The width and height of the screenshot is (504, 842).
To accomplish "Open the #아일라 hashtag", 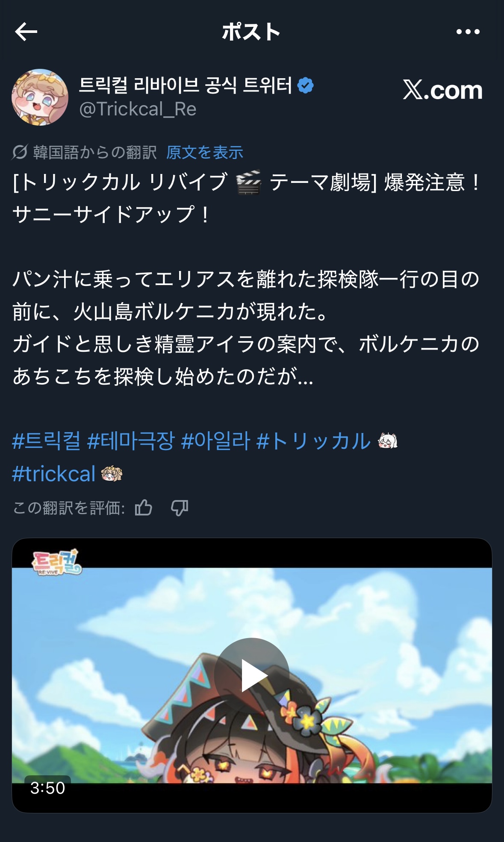I will 215,441.
